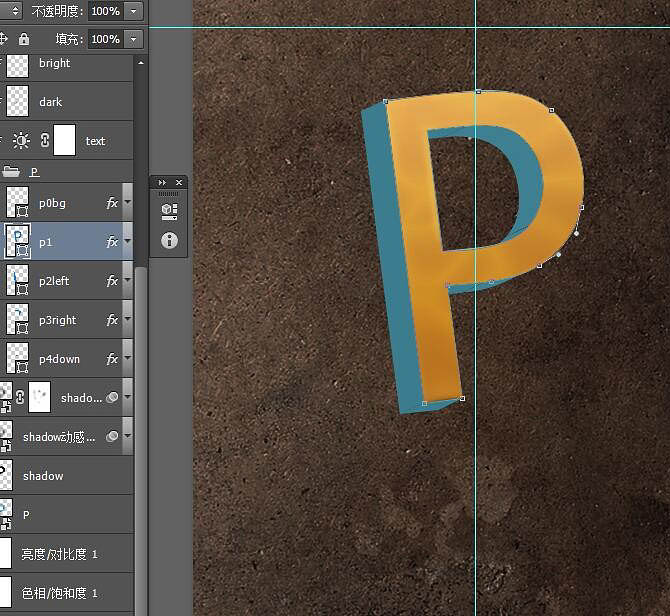Click the fx icon on p4down layer
This screenshot has width=670, height=616.
point(112,359)
